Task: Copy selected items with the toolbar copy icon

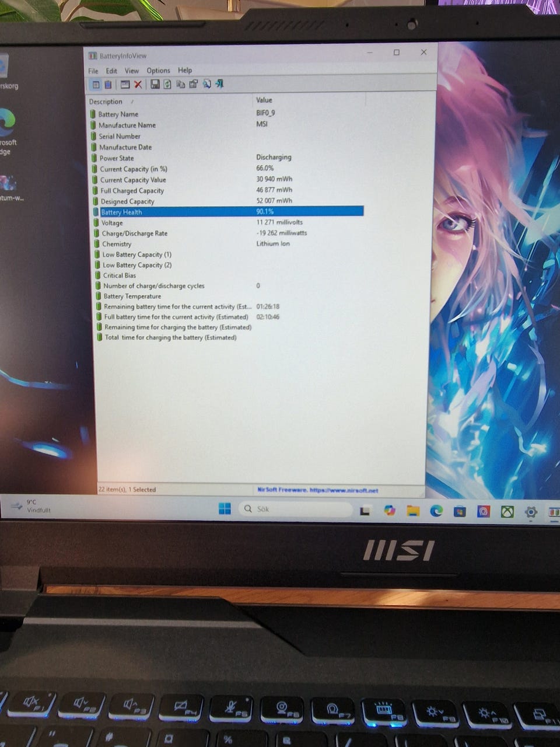Action: click(180, 85)
